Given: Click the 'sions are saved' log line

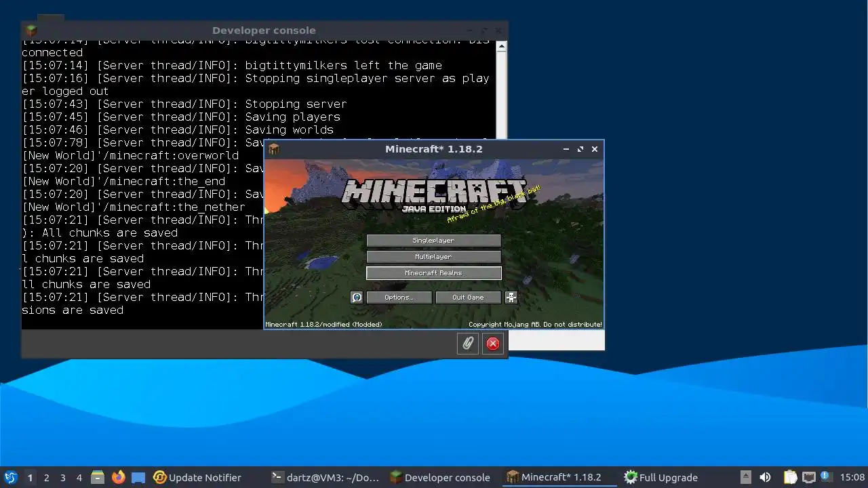Looking at the screenshot, I should click(73, 310).
